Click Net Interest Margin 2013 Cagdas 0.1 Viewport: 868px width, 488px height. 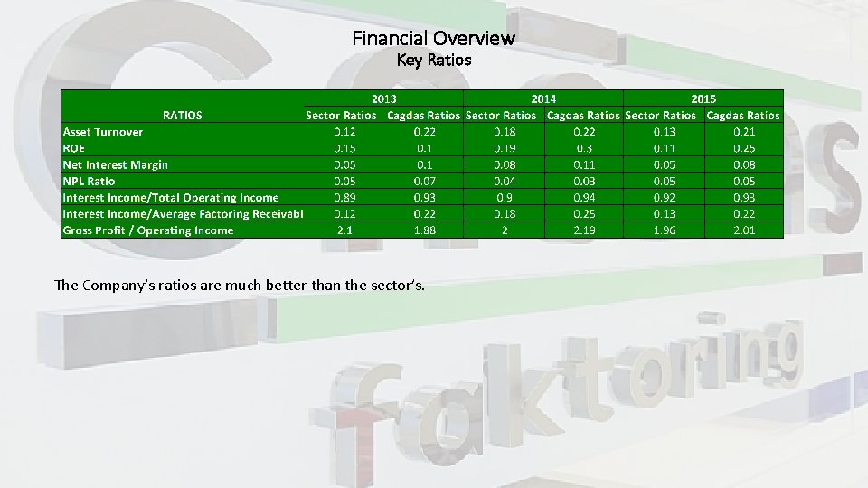point(425,164)
